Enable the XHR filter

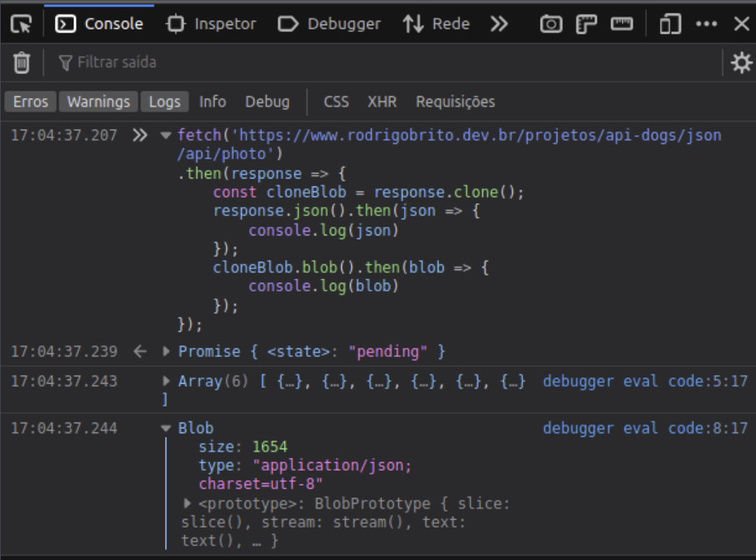tap(382, 102)
